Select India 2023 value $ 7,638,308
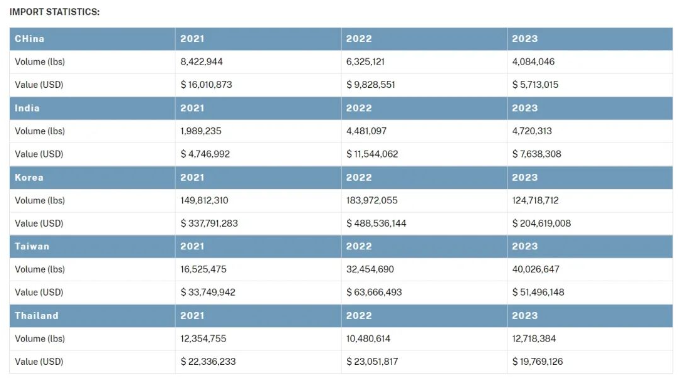This screenshot has height=383, width=681. point(536,154)
